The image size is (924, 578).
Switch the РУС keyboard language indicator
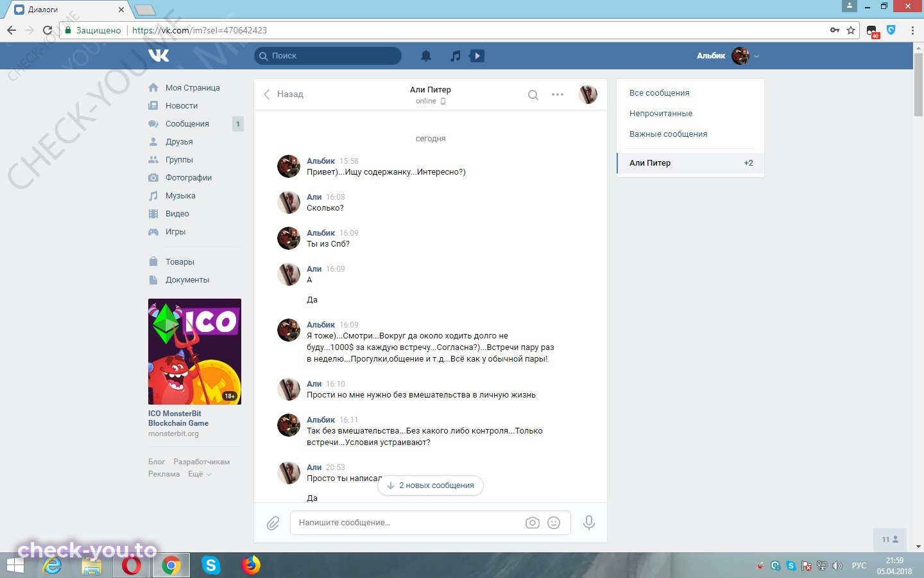[x=859, y=566]
